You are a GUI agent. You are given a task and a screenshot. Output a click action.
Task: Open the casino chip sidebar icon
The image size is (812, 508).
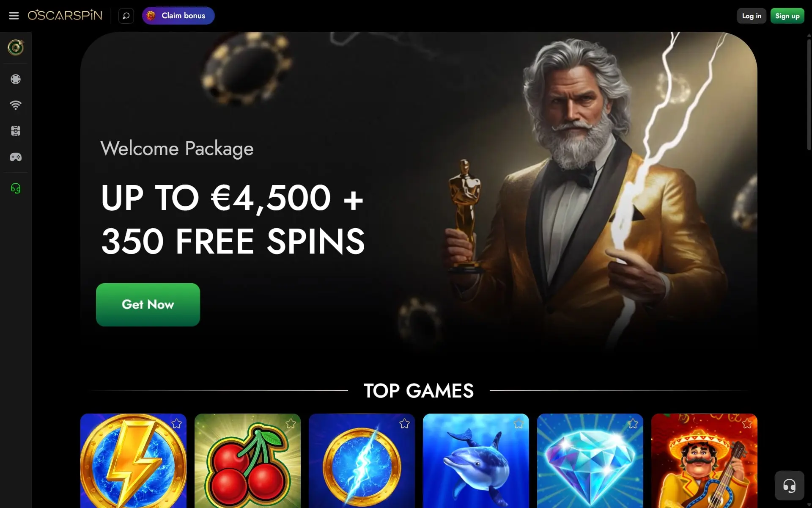point(16,79)
